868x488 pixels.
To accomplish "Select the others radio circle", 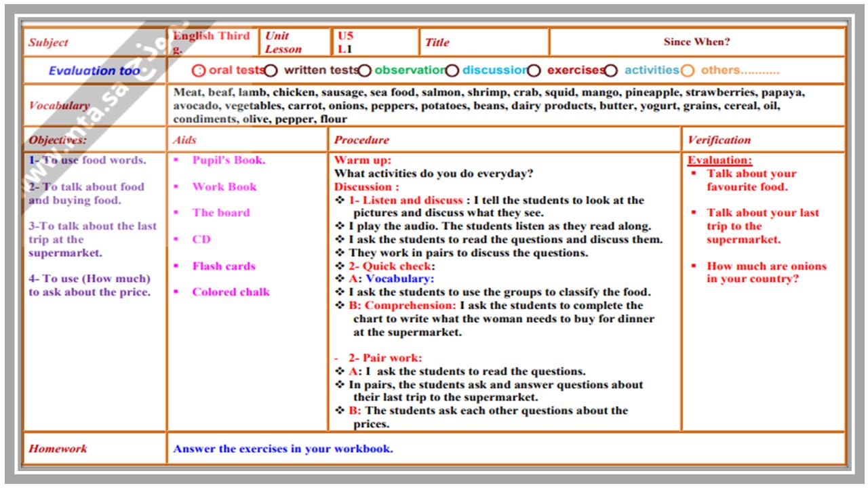I will 688,70.
